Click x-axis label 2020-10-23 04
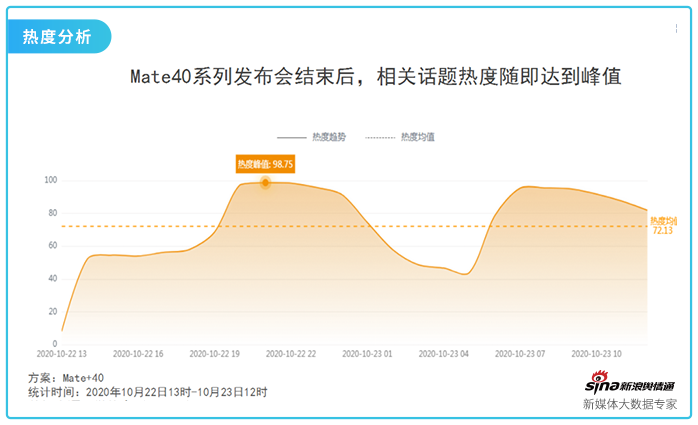The image size is (698, 425). [x=443, y=354]
